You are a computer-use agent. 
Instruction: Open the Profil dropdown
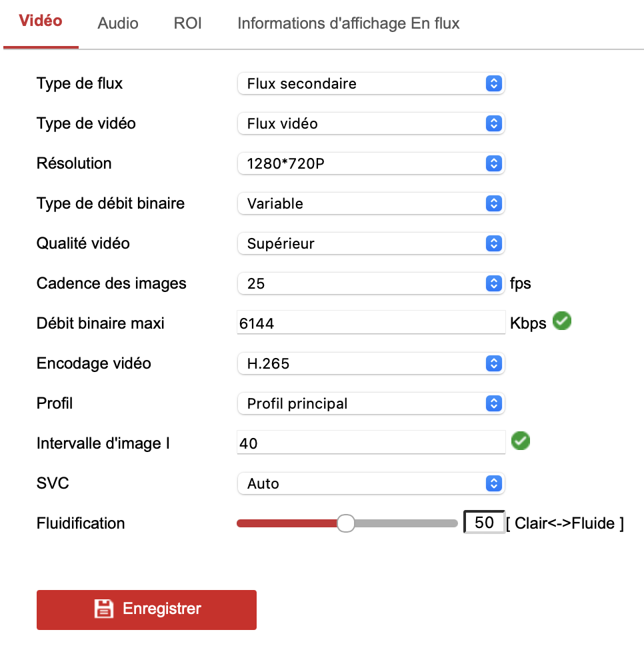371,403
